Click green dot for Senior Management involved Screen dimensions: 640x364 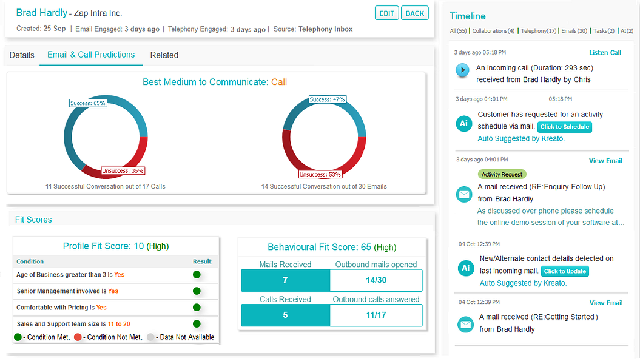[197, 291]
